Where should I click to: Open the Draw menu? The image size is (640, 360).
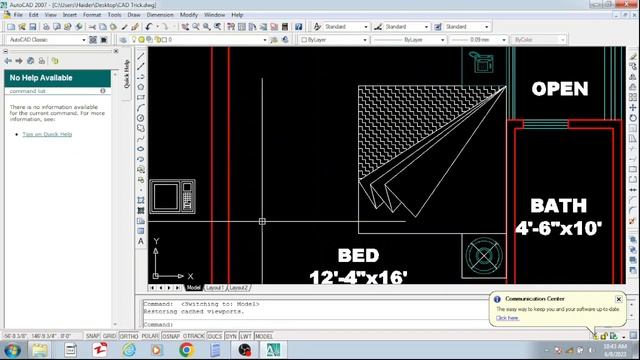134,15
